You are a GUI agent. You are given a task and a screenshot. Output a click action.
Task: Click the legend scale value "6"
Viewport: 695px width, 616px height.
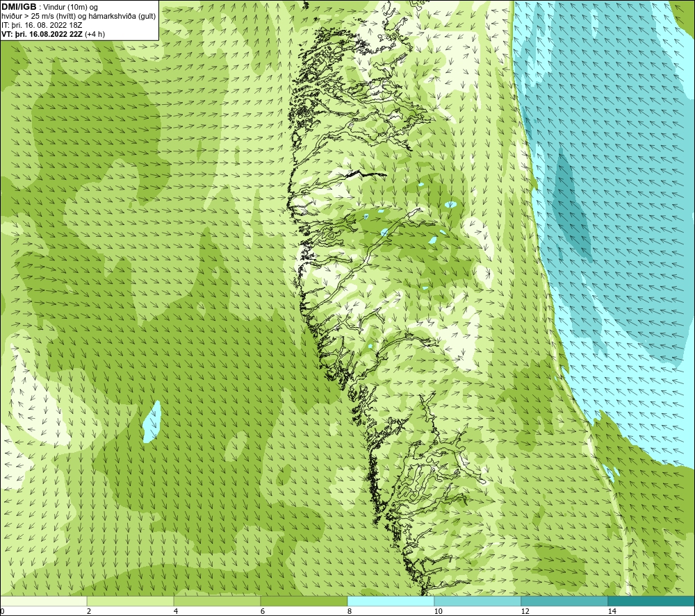[x=263, y=611]
